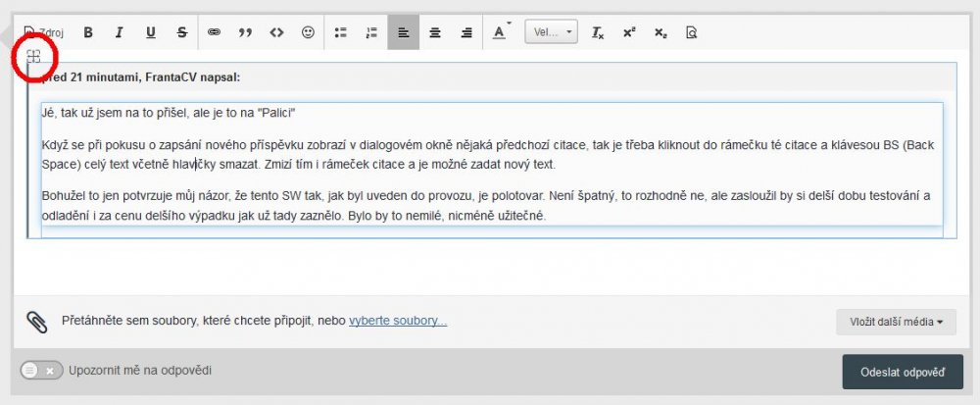This screenshot has height=405, width=980.
Task: Click the paragraph starting 'Když se při pokusu'
Action: (x=487, y=155)
